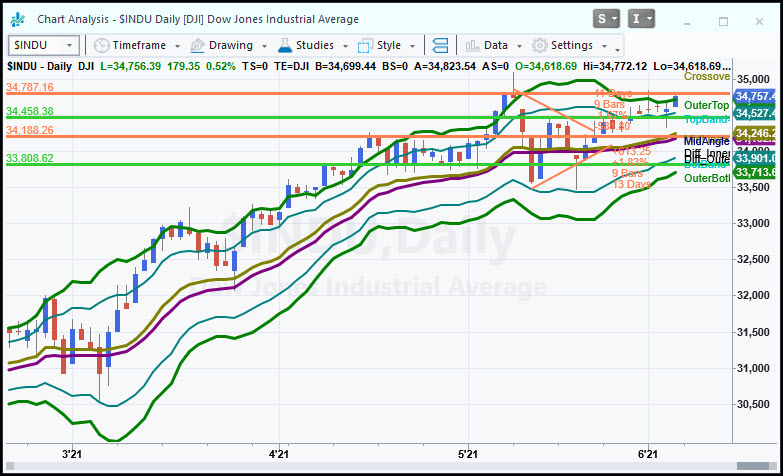Click the MidAngle study label
This screenshot has width=783, height=476.
point(706,141)
